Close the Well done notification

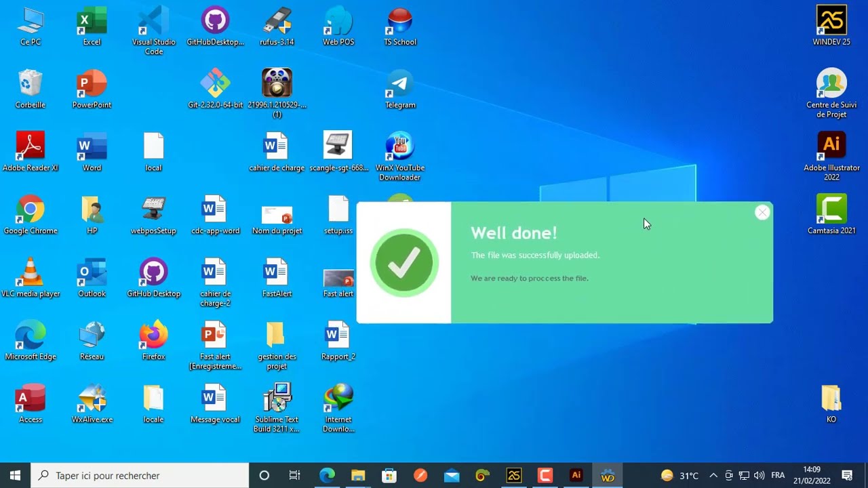point(762,213)
